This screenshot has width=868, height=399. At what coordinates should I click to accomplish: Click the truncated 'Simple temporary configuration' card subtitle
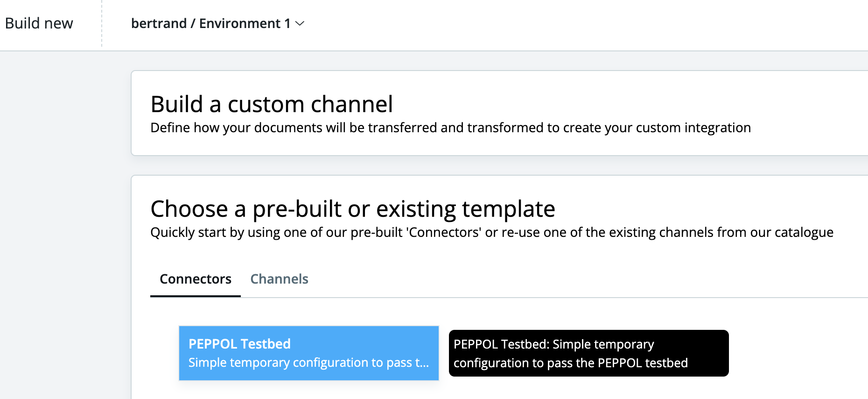(x=308, y=363)
